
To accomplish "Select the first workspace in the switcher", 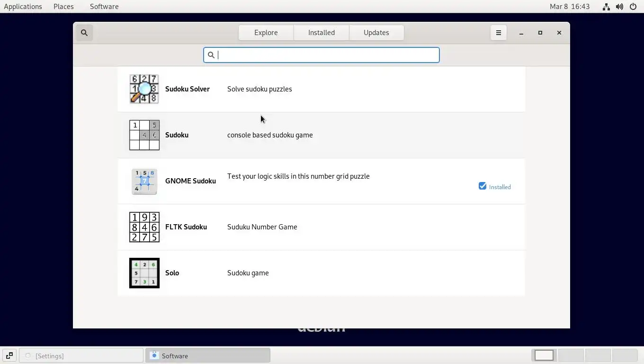I will point(544,355).
